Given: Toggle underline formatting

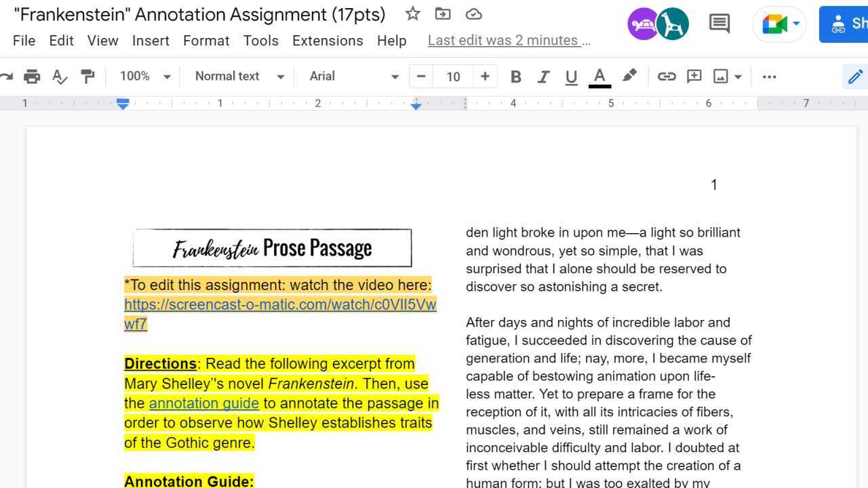Looking at the screenshot, I should click(x=570, y=76).
